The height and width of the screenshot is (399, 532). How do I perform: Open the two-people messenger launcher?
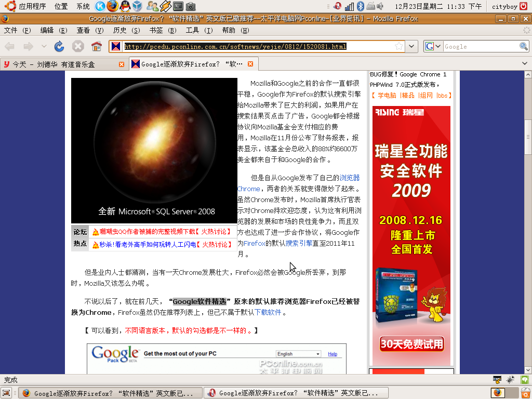coord(153,6)
